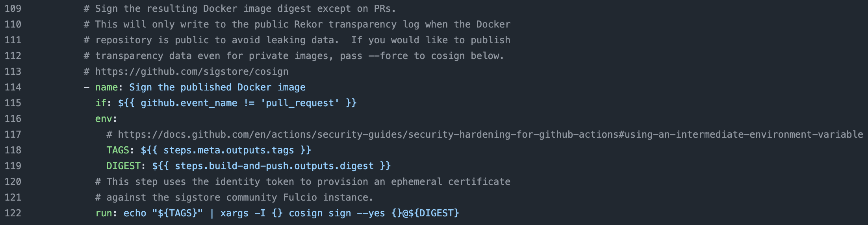
Task: Click the 'run' key on line 122
Action: 104,213
